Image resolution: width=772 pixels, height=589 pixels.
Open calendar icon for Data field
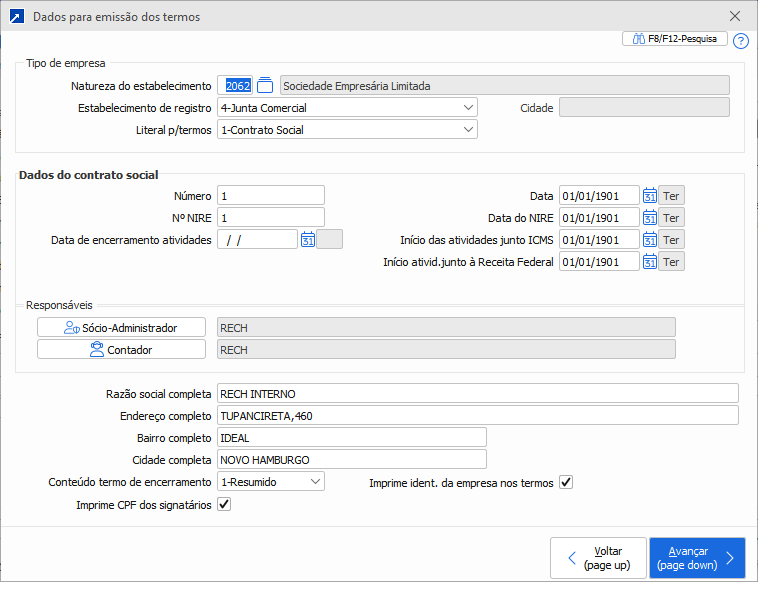tap(650, 196)
